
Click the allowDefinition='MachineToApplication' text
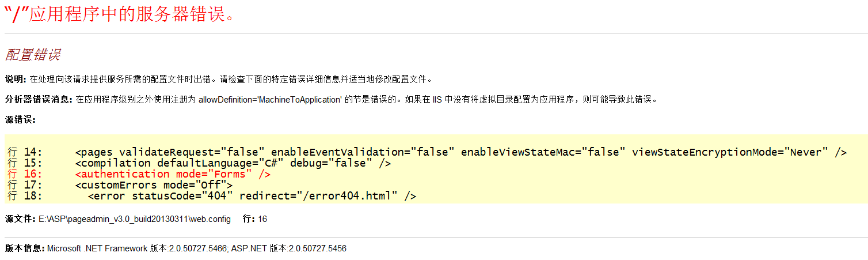click(x=270, y=99)
